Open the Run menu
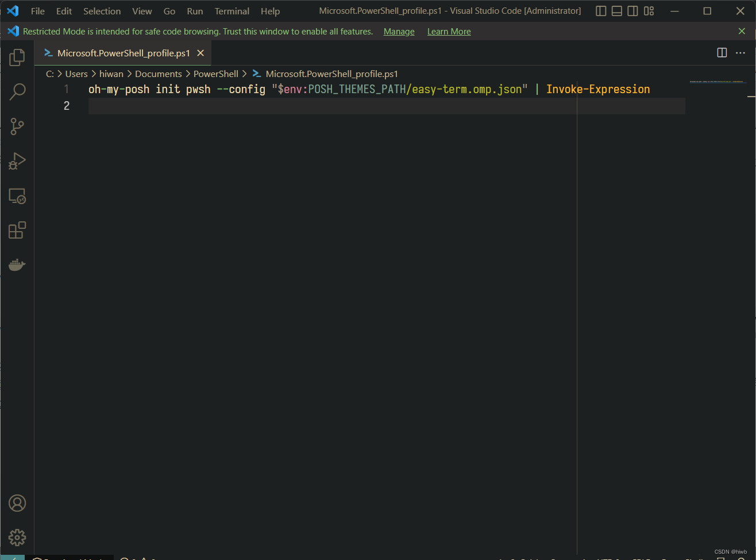 pos(195,11)
